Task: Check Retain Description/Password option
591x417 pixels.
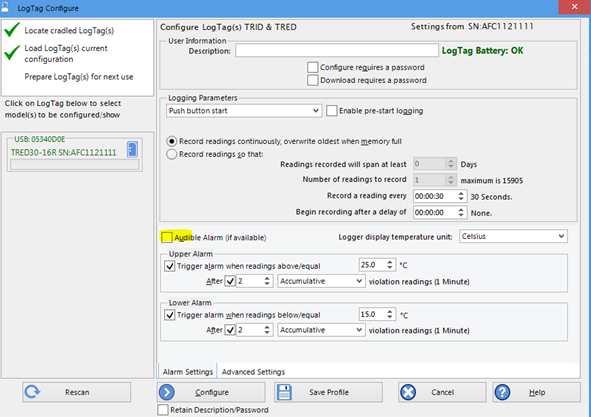Action: (163, 409)
